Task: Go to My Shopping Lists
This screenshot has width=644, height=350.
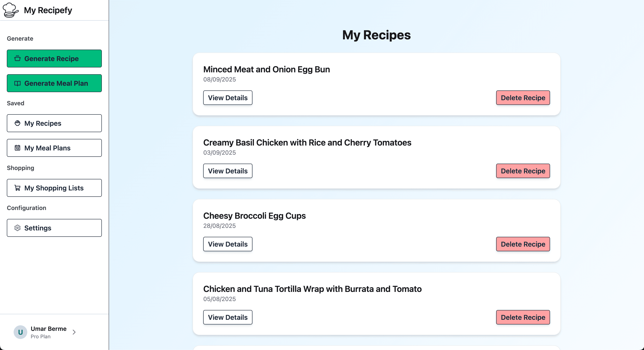Action: (x=54, y=188)
